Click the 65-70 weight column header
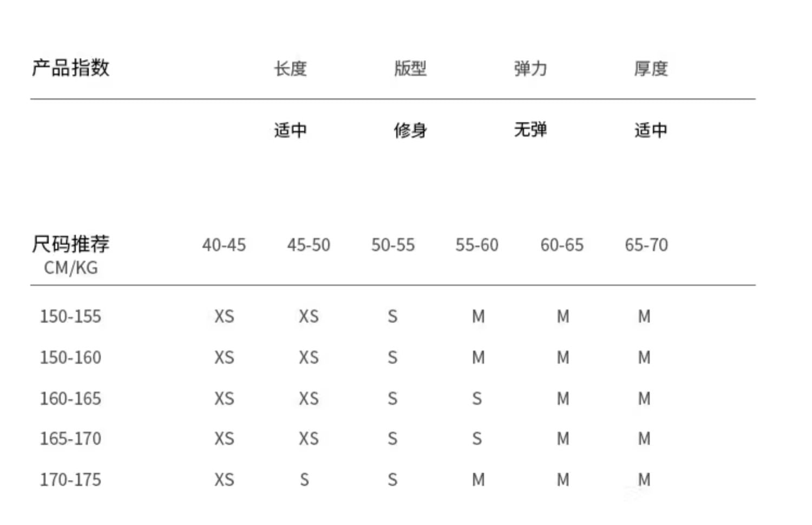The height and width of the screenshot is (525, 812). [x=646, y=245]
